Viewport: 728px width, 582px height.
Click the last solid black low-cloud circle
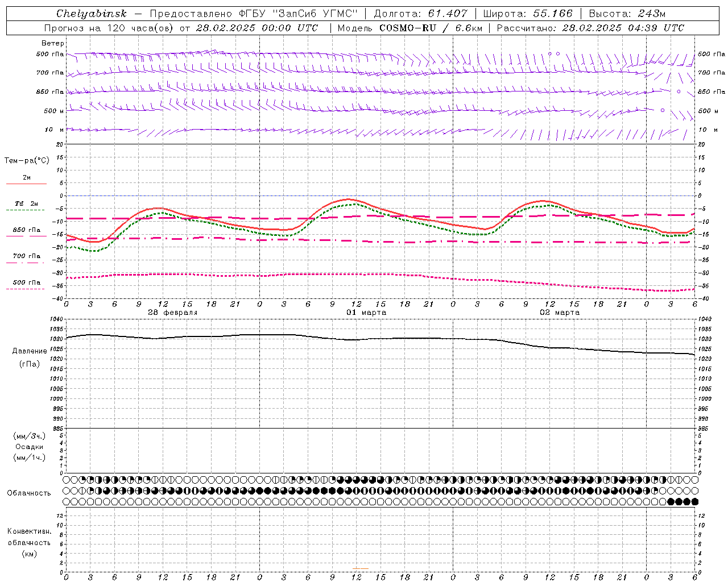coord(694,501)
